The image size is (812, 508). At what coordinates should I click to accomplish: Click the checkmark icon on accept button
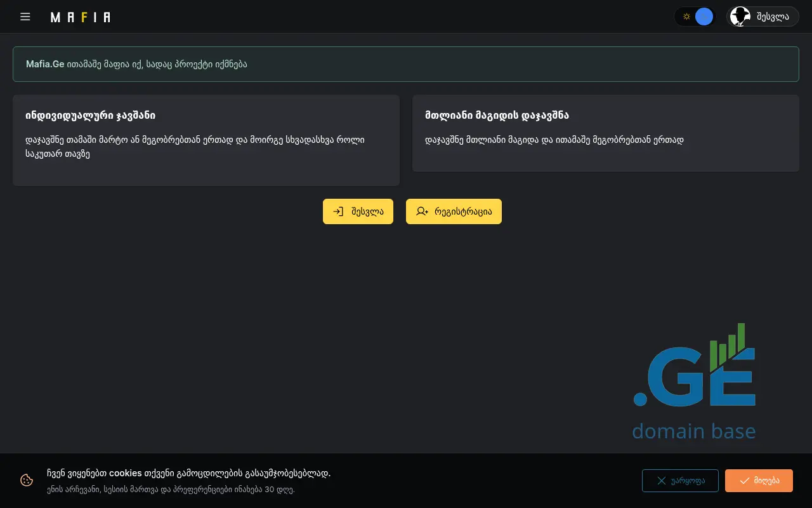coord(745,481)
